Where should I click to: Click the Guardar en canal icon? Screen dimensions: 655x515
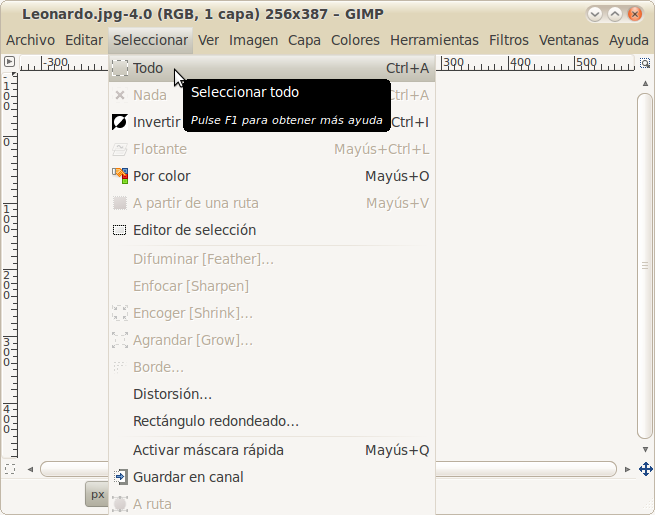120,477
